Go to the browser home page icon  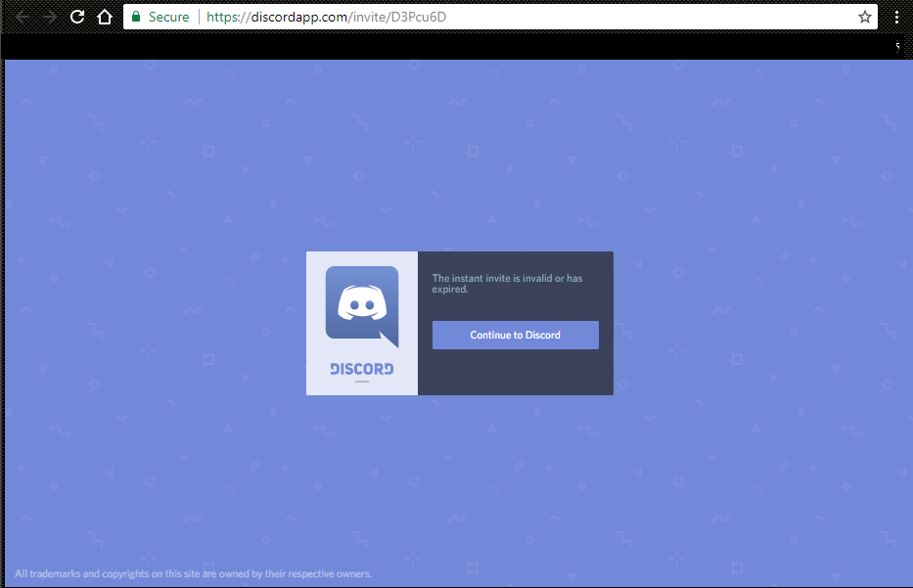105,17
